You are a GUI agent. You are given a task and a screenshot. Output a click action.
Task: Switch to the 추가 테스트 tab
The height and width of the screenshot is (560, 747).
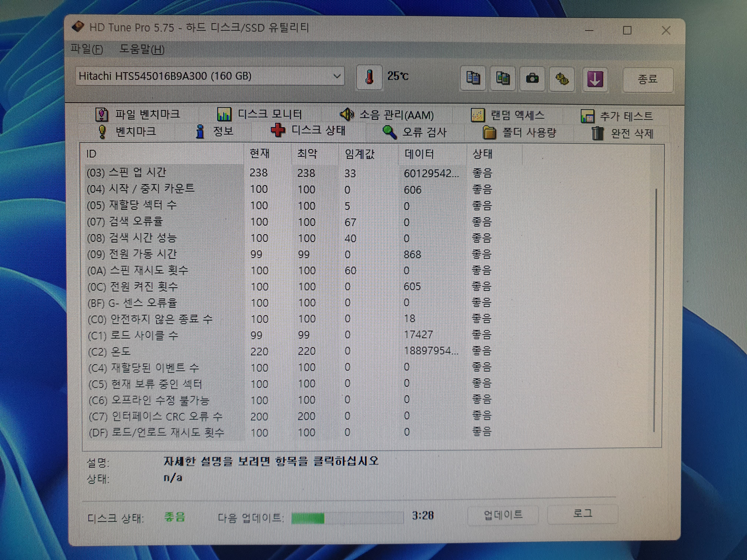617,116
